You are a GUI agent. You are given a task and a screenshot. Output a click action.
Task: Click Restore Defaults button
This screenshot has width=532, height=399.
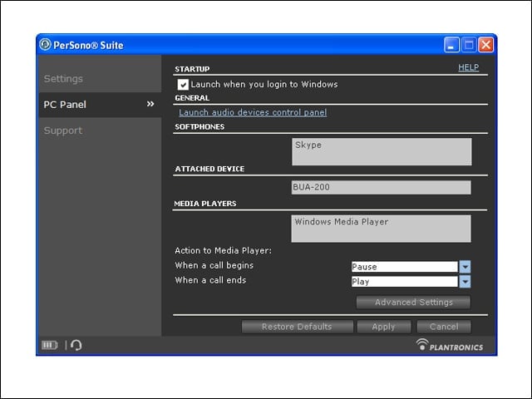tap(298, 327)
